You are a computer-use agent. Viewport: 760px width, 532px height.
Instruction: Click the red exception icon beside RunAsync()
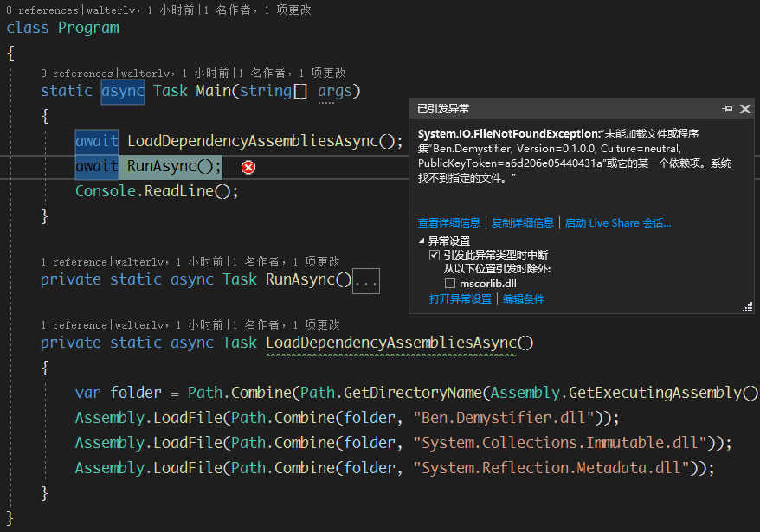(248, 167)
